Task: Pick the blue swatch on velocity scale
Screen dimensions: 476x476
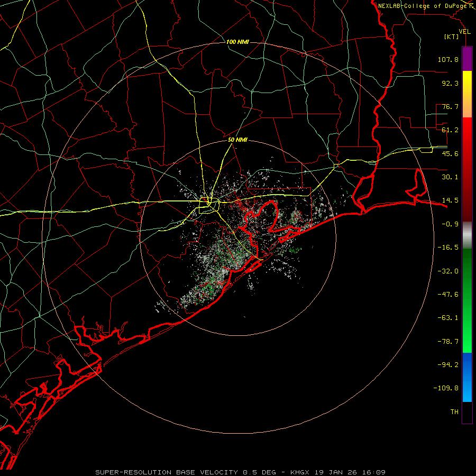Action: click(467, 377)
